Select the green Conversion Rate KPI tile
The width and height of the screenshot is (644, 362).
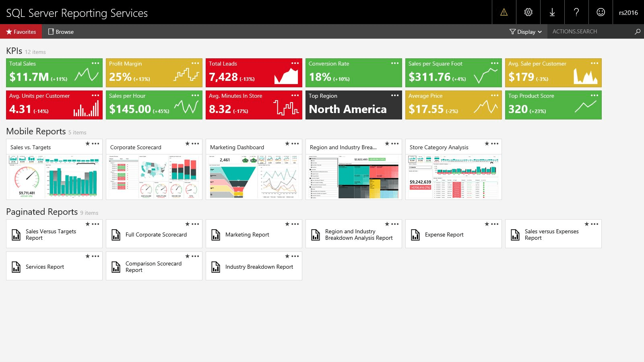point(353,72)
